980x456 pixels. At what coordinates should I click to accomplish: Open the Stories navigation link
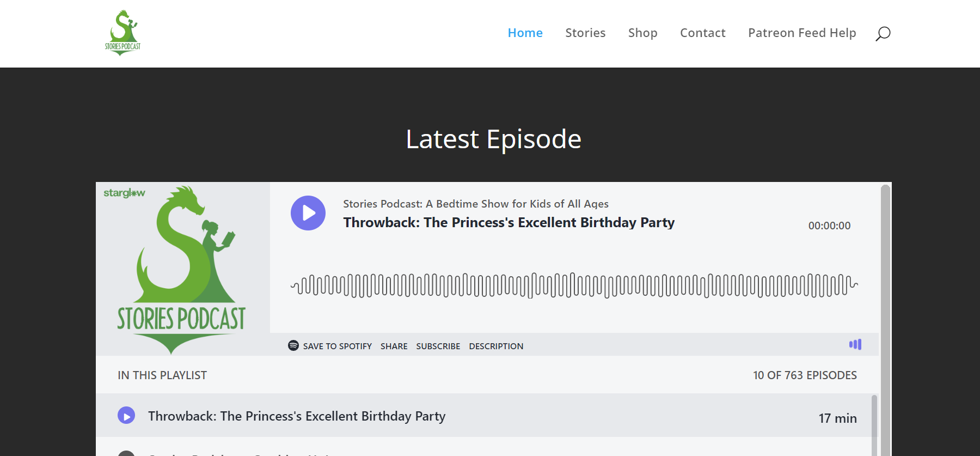tap(585, 33)
